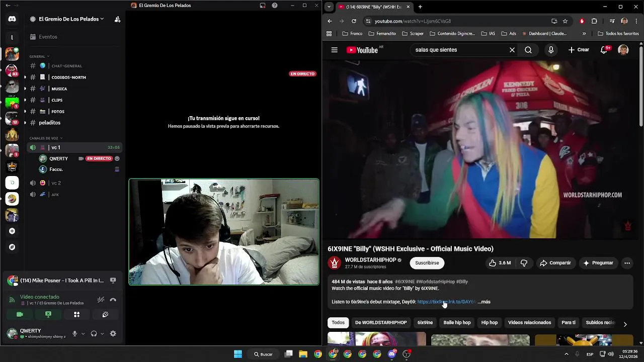Collapse the CANALES DE VOZ category
The height and width of the screenshot is (362, 644).
click(x=45, y=138)
